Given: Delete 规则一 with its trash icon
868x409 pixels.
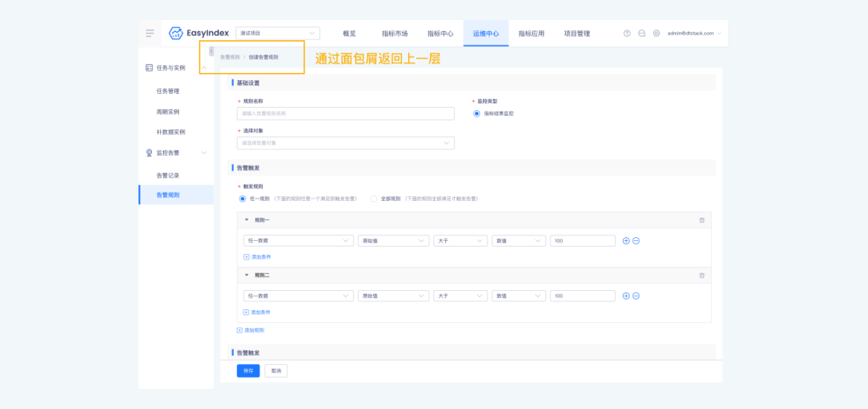Looking at the screenshot, I should [x=702, y=219].
